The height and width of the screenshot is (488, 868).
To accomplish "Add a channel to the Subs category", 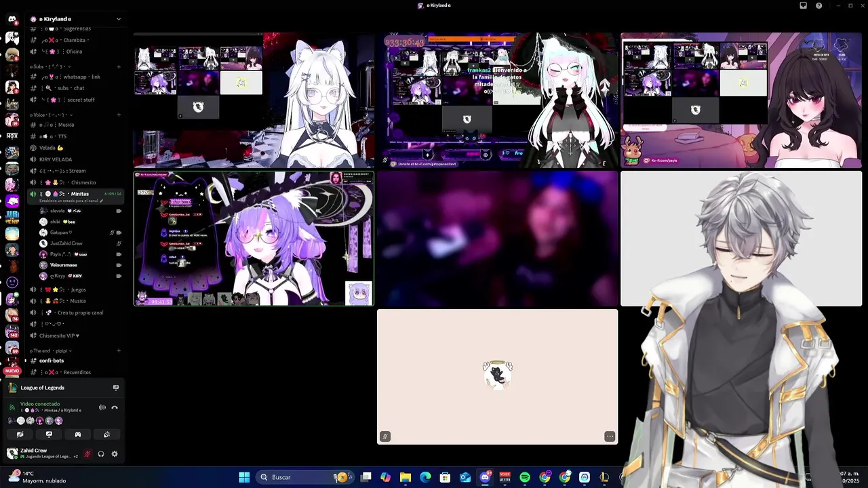I will pyautogui.click(x=119, y=66).
